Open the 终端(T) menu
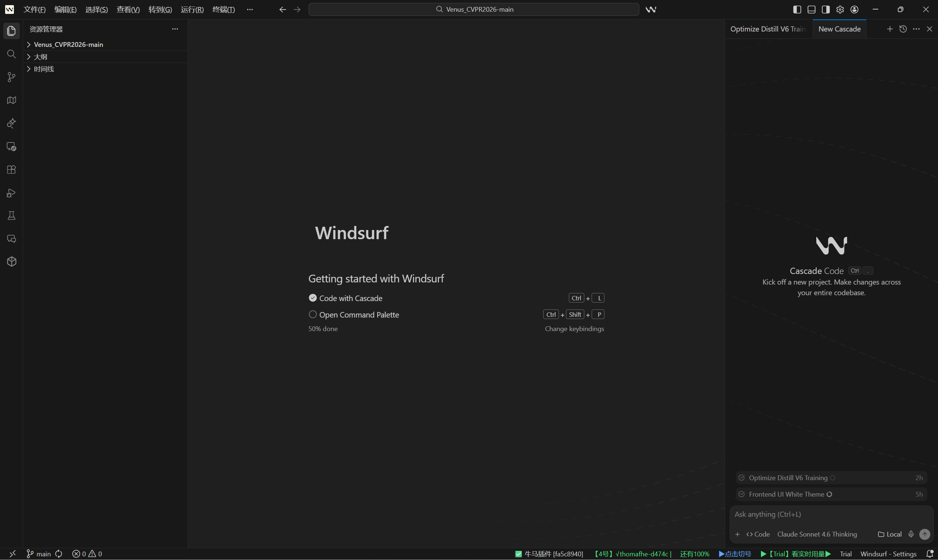This screenshot has height=560, width=938. [224, 10]
